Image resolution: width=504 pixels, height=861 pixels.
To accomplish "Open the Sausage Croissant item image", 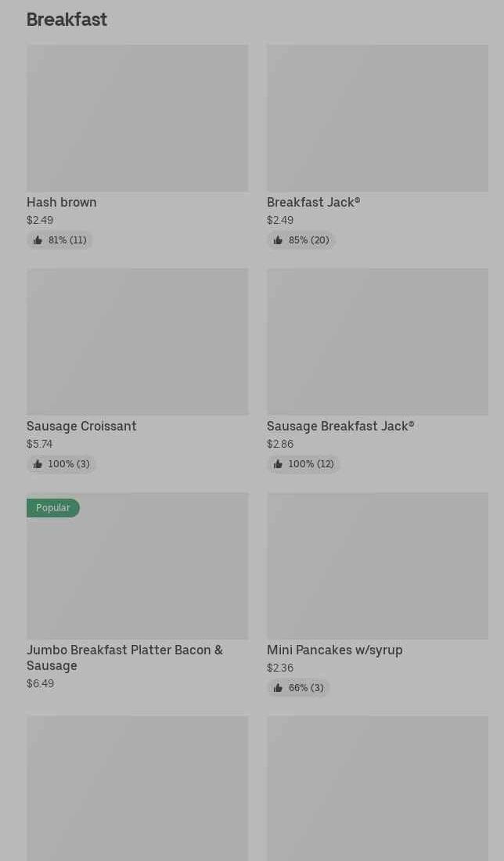I will pos(137,341).
